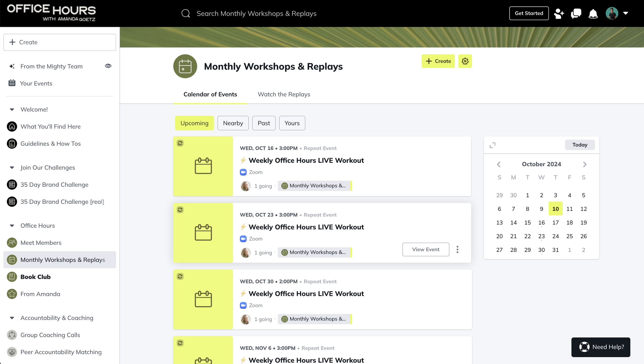
Task: Click the search workshops field
Action: point(256,13)
